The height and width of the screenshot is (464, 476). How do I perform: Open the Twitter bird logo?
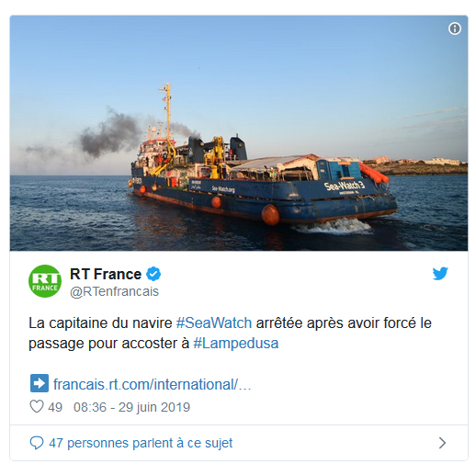(x=440, y=274)
